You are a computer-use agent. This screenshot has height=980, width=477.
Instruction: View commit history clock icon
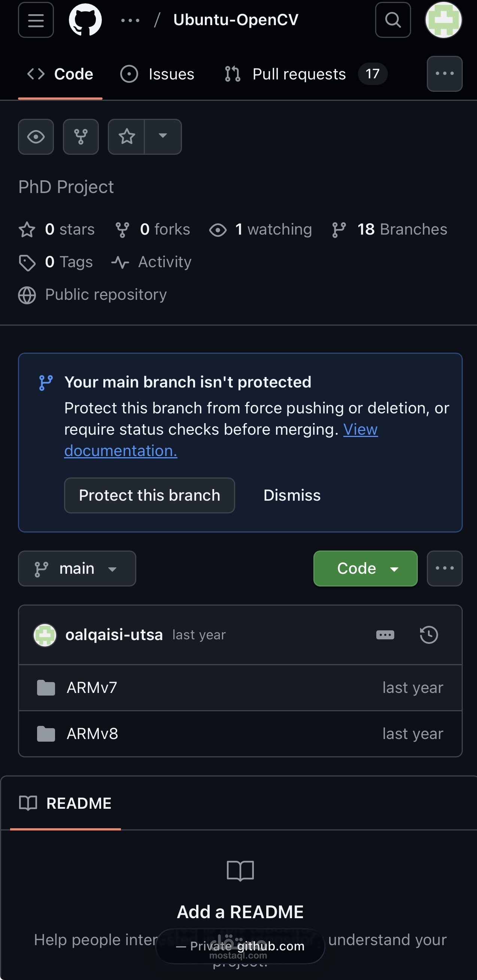429,634
